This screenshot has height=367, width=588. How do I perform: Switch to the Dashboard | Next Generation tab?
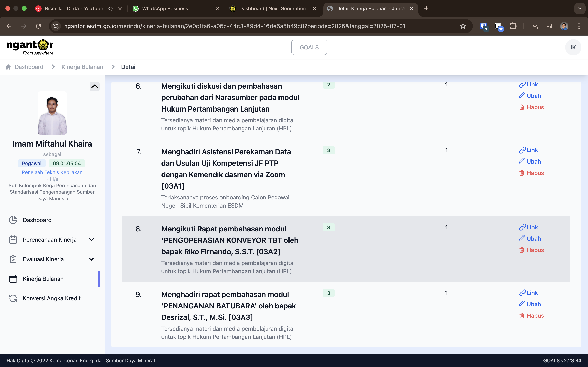tap(272, 9)
